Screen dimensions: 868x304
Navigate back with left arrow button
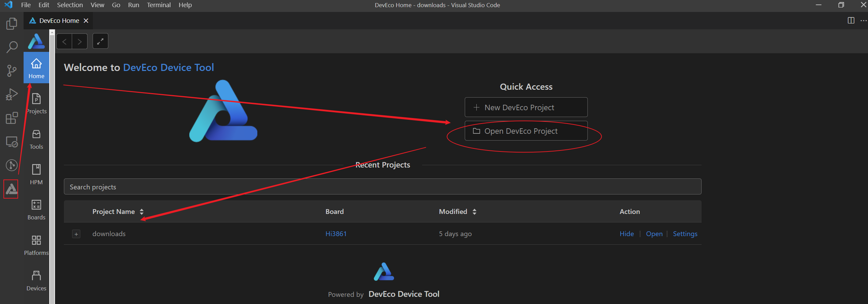(x=64, y=41)
